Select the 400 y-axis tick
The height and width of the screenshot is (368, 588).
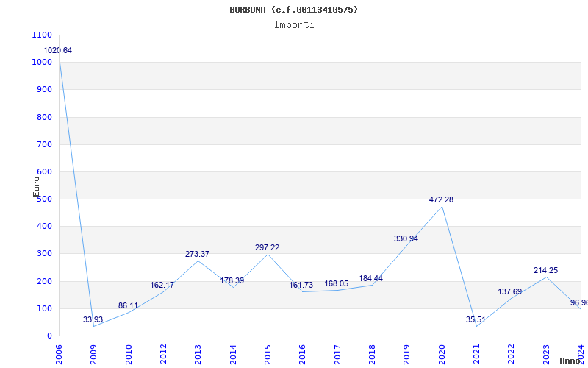[x=44, y=227]
